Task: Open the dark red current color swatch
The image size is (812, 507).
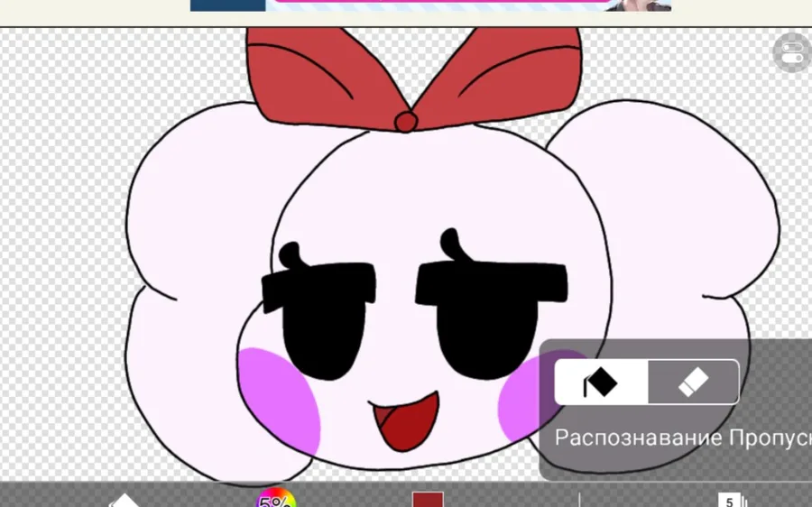Action: click(428, 500)
